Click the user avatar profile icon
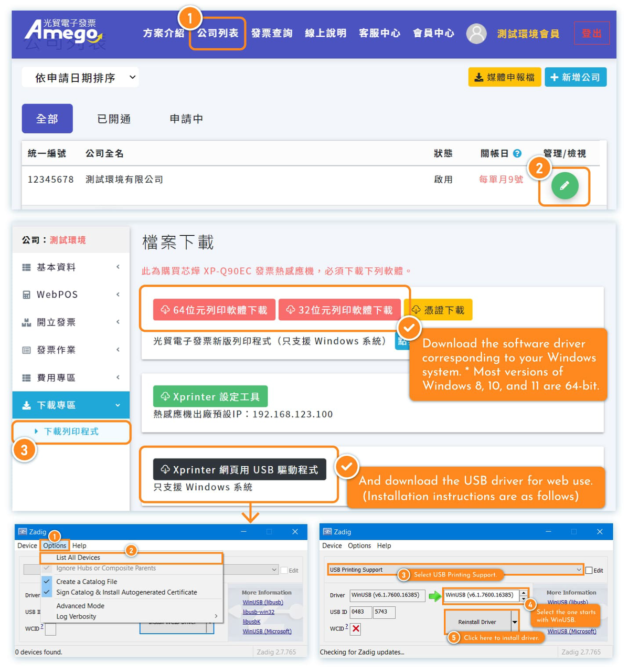This screenshot has width=628, height=672. tap(476, 34)
